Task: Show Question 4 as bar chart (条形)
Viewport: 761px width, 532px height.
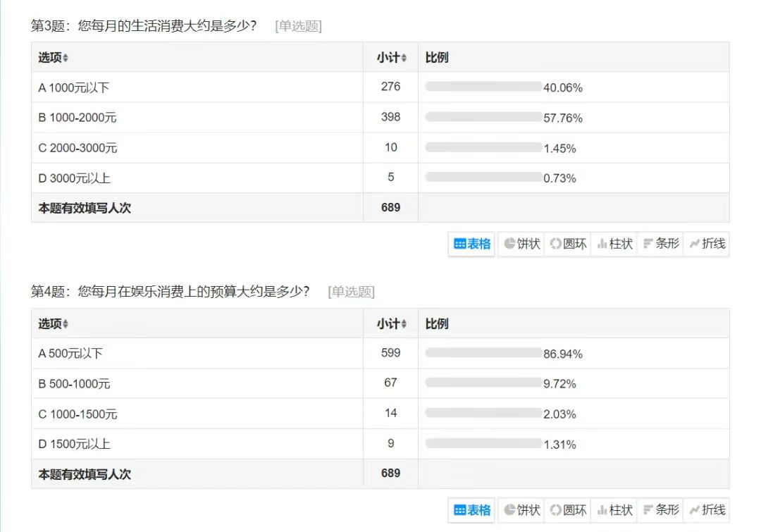Action: (661, 510)
